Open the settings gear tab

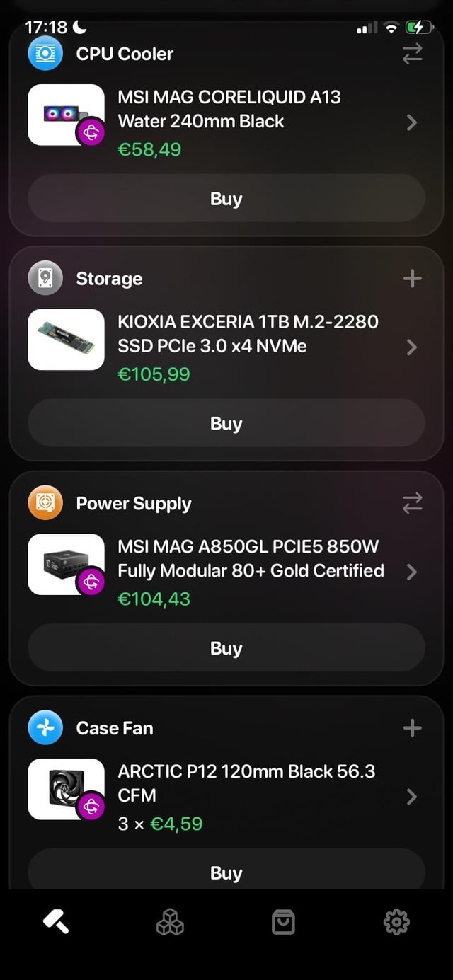coord(396,921)
